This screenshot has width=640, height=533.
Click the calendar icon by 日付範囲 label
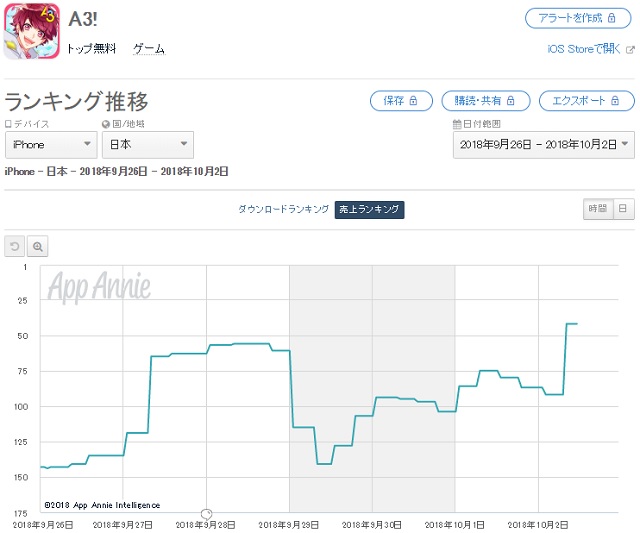457,124
